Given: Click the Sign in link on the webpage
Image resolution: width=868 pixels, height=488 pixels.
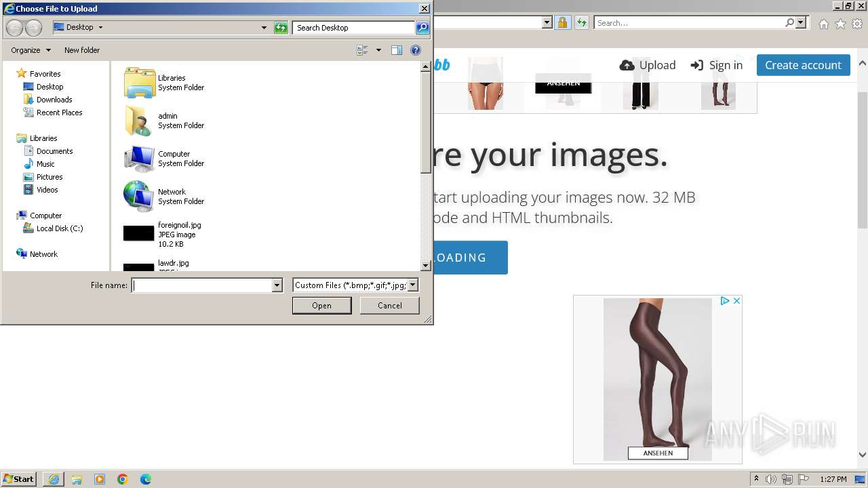Looking at the screenshot, I should coord(717,65).
